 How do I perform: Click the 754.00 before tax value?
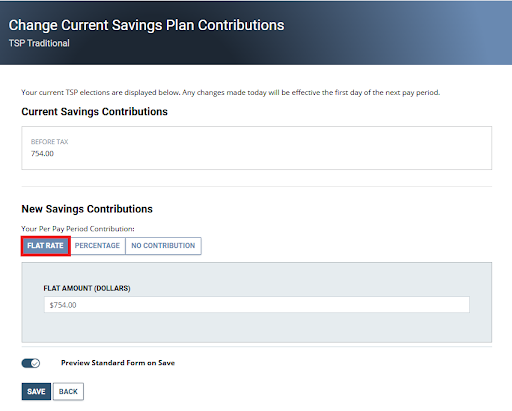tap(42, 154)
